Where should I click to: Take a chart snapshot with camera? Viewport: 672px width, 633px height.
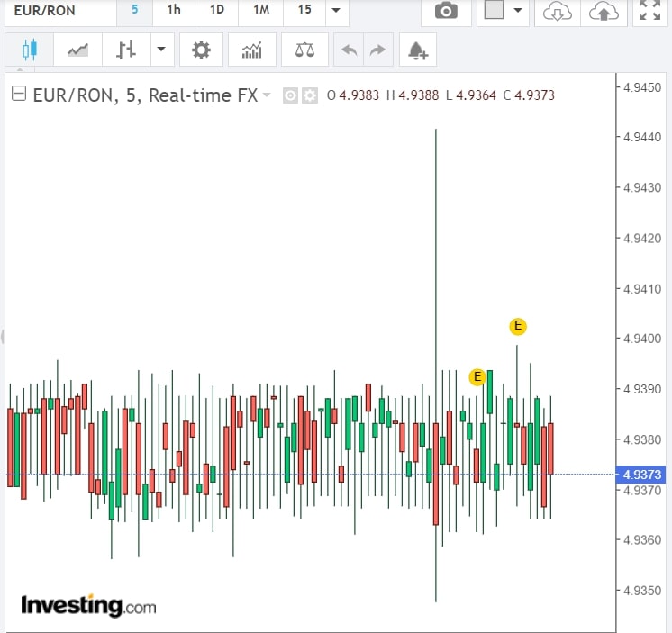point(445,11)
